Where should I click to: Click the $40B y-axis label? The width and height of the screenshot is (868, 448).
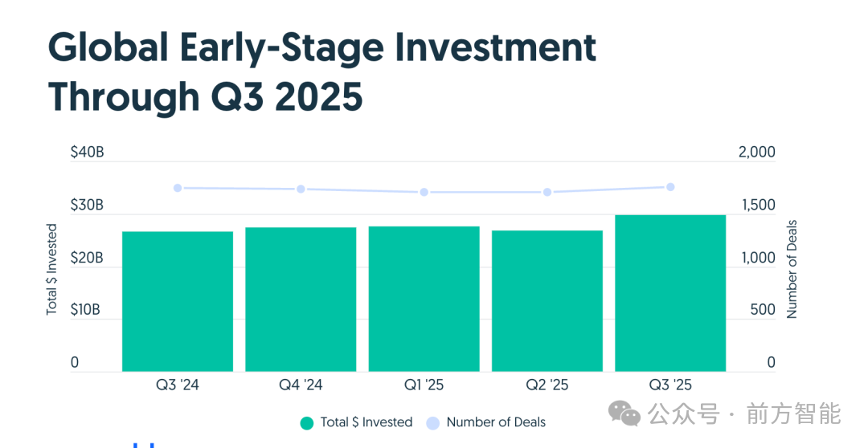click(x=88, y=153)
